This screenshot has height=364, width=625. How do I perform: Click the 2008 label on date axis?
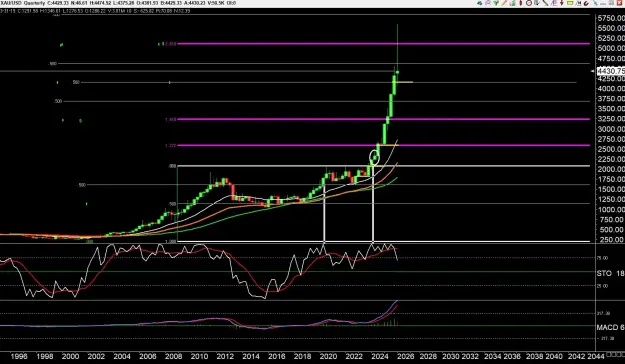point(173,356)
